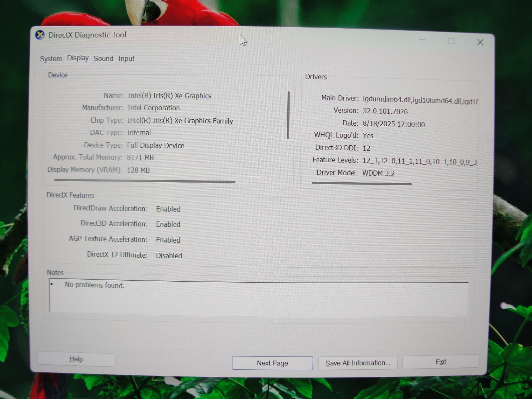Viewport: 532px width, 399px height.
Task: Click the 128 MB VRAM value
Action: pyautogui.click(x=138, y=170)
